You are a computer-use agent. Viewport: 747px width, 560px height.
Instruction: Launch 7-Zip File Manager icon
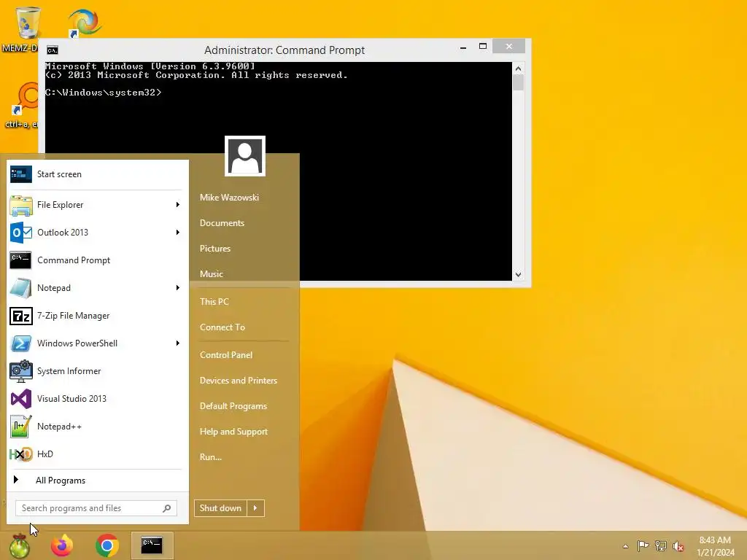21,316
